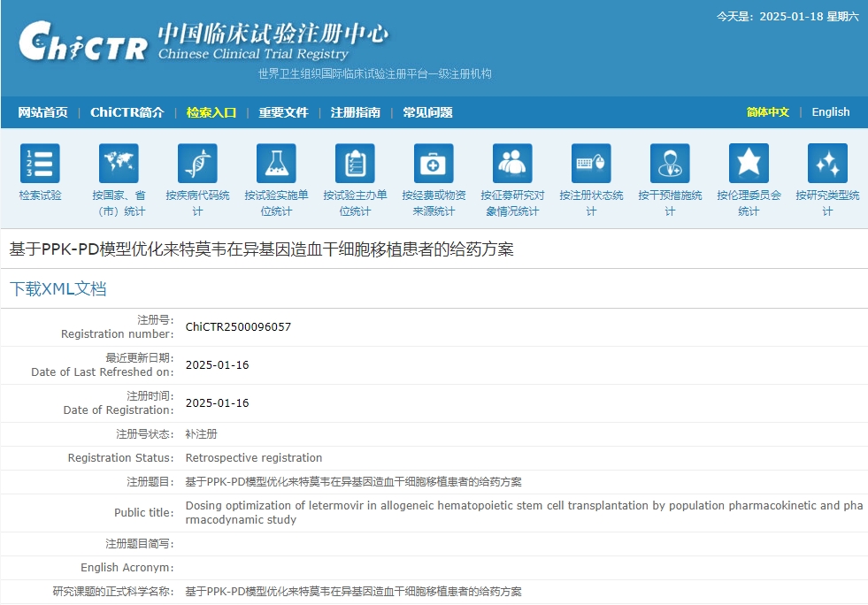Download the XML document (下载XML文档)
This screenshot has width=868, height=605.
point(58,288)
